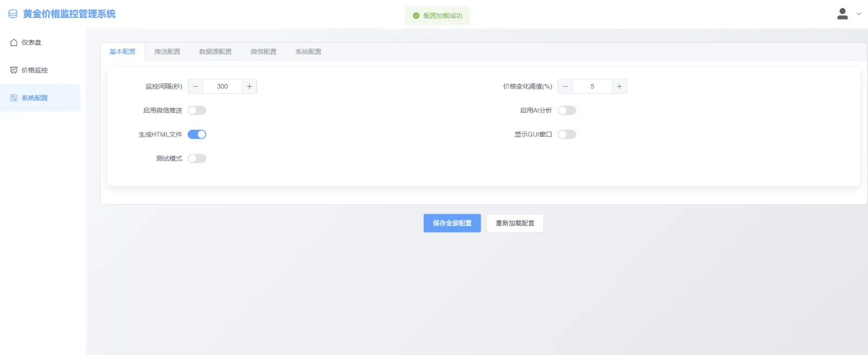Click the price monitoring icon in sidebar

tap(14, 70)
